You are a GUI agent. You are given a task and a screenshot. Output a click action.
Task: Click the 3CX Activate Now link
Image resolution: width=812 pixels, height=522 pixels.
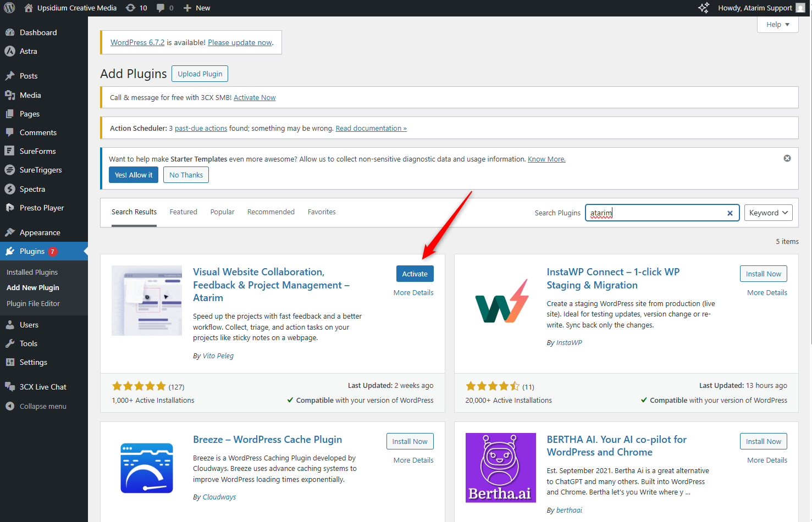coord(255,97)
